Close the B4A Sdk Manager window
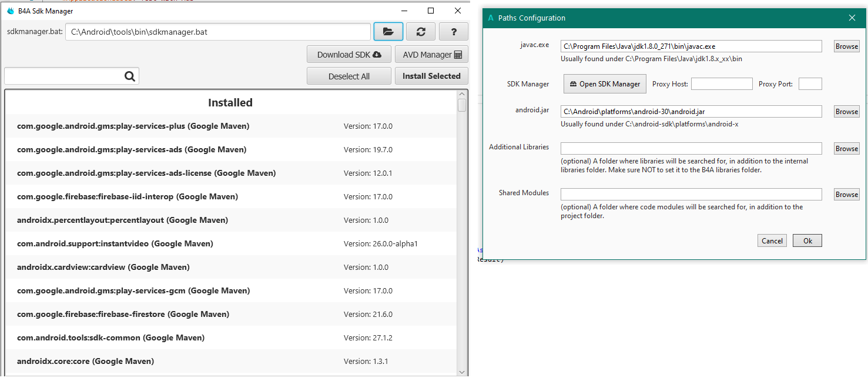Viewport: 868px width, 381px height. 458,11
